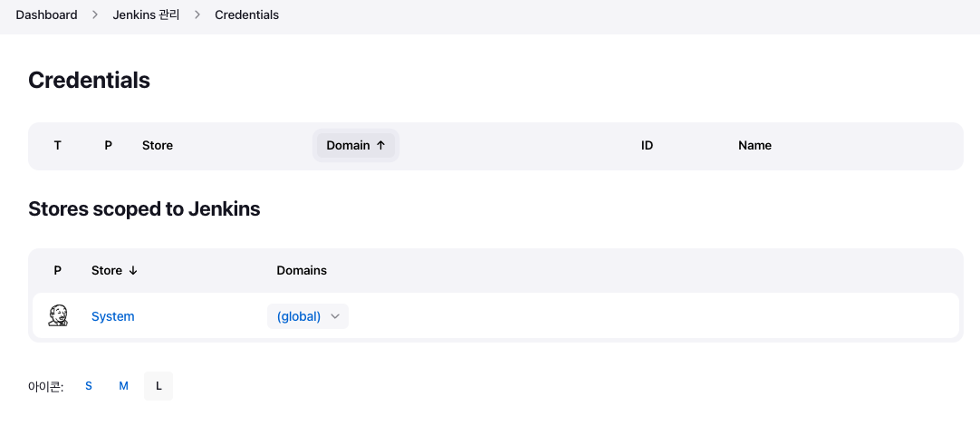Open the System store link

click(x=112, y=316)
